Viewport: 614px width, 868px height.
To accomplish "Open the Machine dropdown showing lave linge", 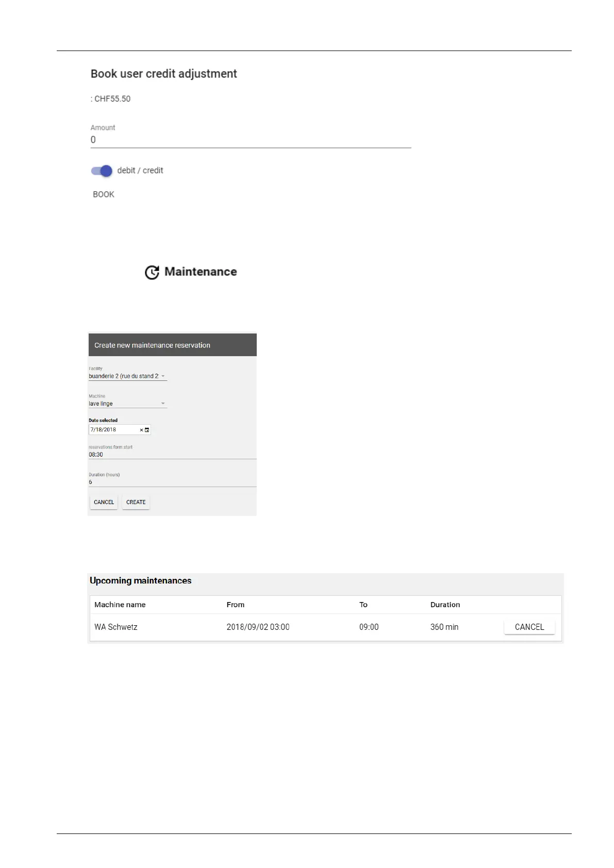I will click(127, 404).
